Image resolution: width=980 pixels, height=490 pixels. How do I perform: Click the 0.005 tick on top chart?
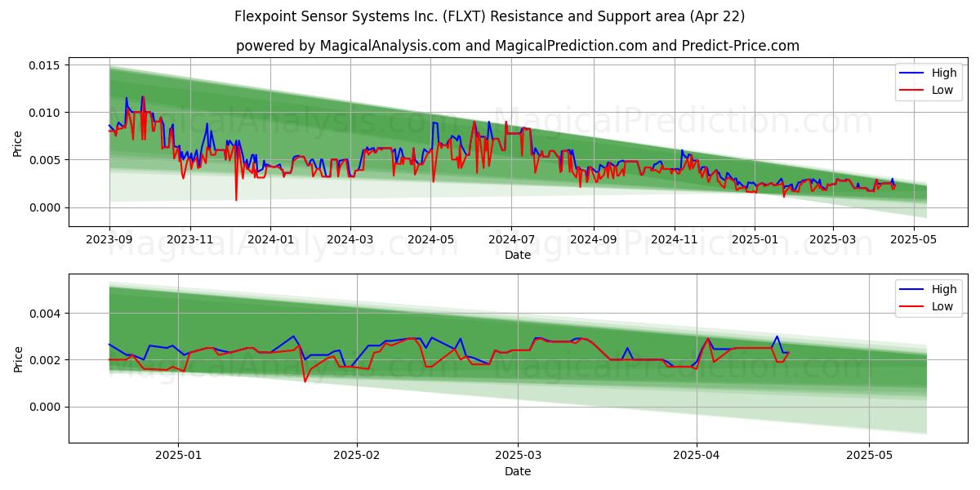click(x=46, y=160)
